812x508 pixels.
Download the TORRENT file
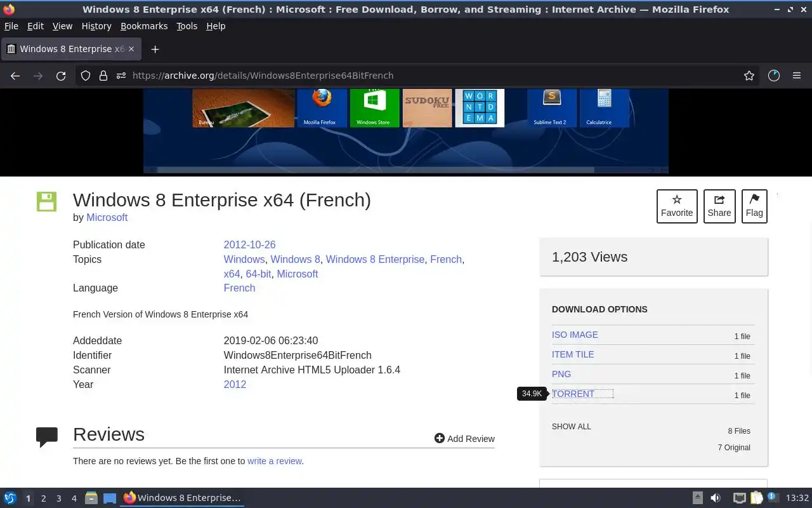[573, 394]
